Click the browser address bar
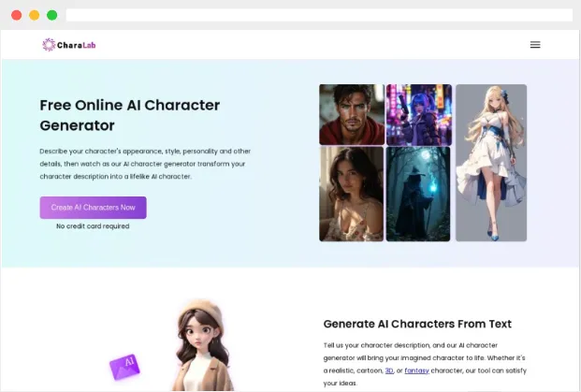The height and width of the screenshot is (392, 581). tap(319, 15)
